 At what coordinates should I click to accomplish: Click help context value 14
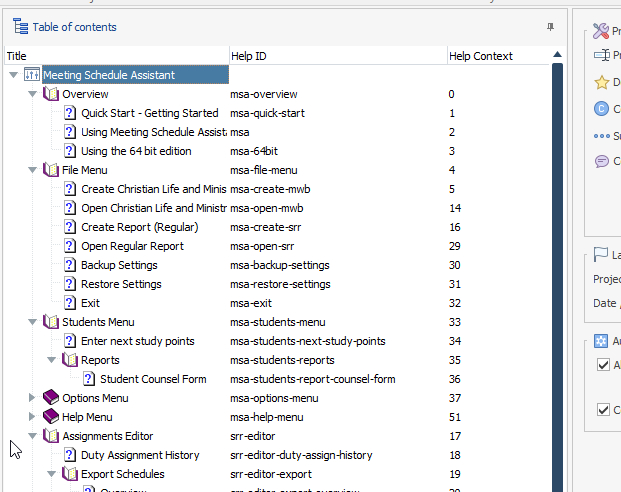(455, 208)
